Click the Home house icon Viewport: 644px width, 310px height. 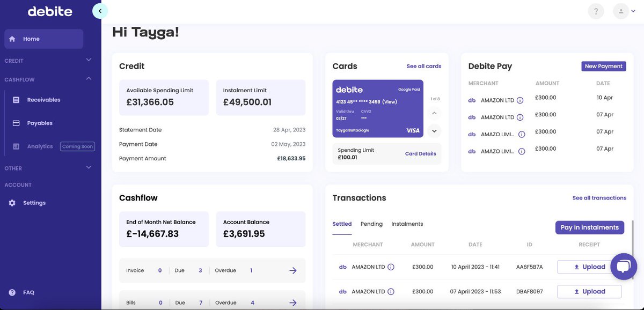(x=12, y=39)
